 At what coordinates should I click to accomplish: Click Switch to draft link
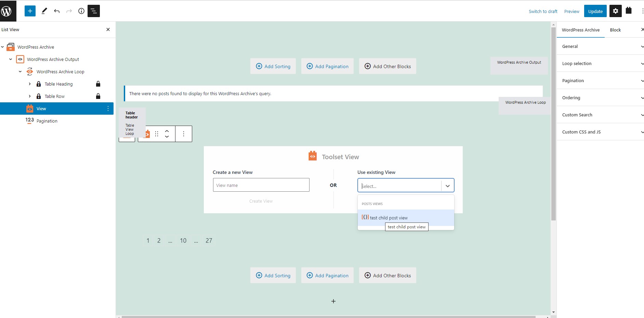click(x=543, y=11)
